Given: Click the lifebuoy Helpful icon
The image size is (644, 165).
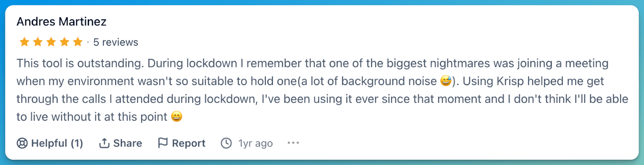Looking at the screenshot, I should (x=22, y=143).
